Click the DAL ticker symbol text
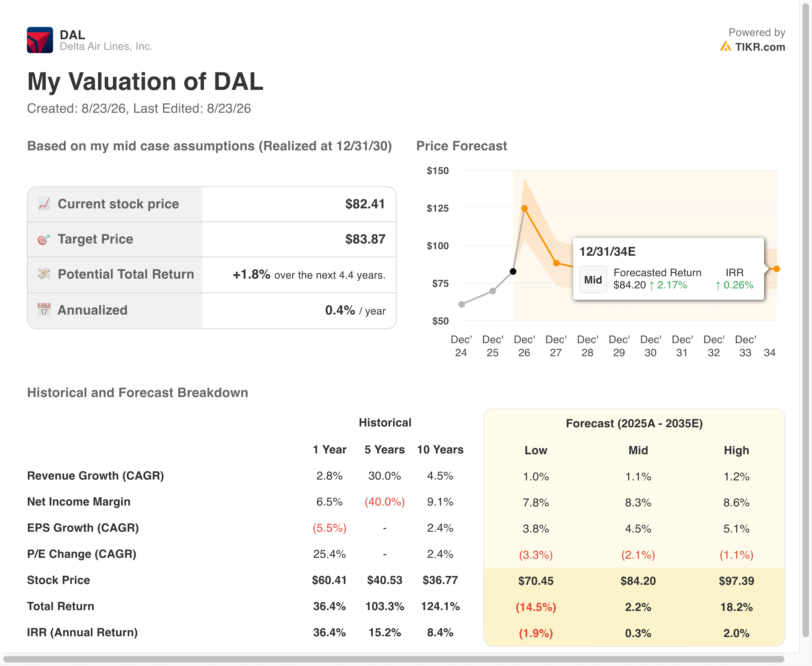Image resolution: width=812 pixels, height=666 pixels. pos(72,35)
